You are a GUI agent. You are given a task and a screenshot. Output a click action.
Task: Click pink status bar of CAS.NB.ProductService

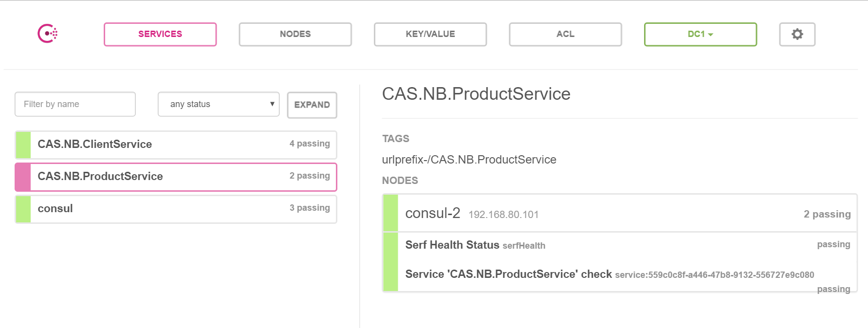point(23,177)
